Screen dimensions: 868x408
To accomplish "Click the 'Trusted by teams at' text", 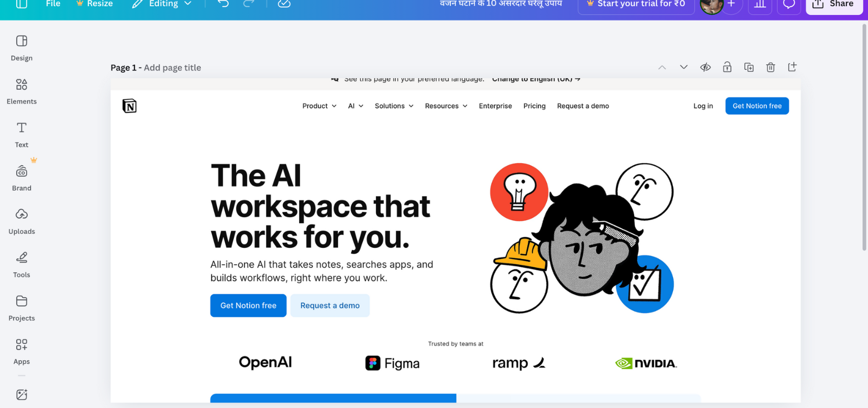I will (x=455, y=344).
